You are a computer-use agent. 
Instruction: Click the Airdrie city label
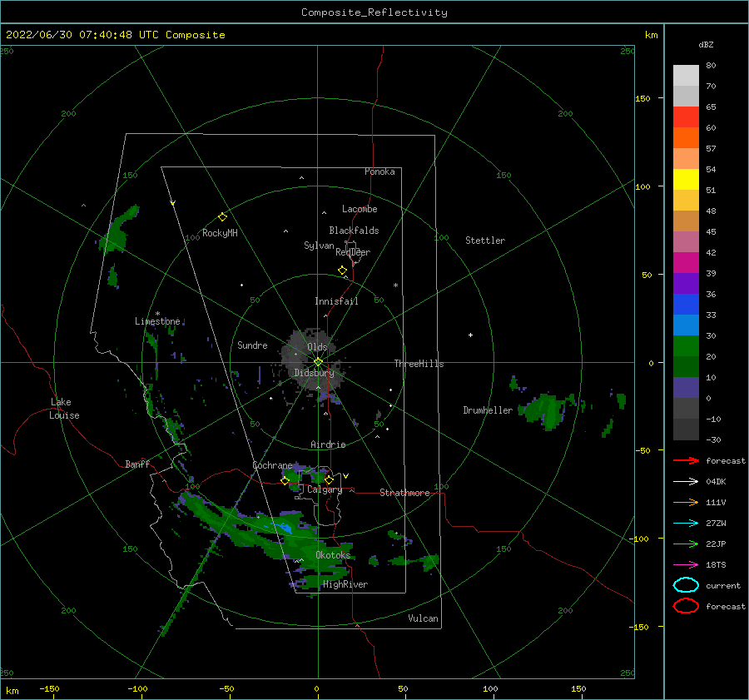pos(328,444)
